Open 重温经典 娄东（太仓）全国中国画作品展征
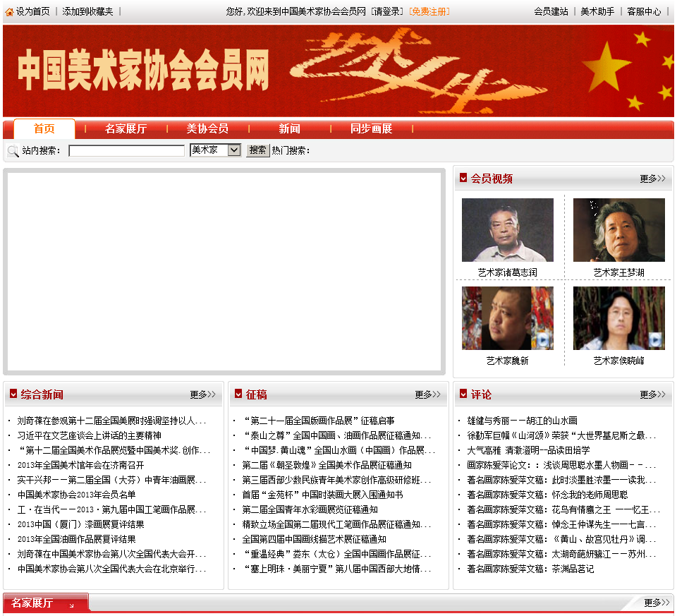The image size is (677, 616). point(336,553)
